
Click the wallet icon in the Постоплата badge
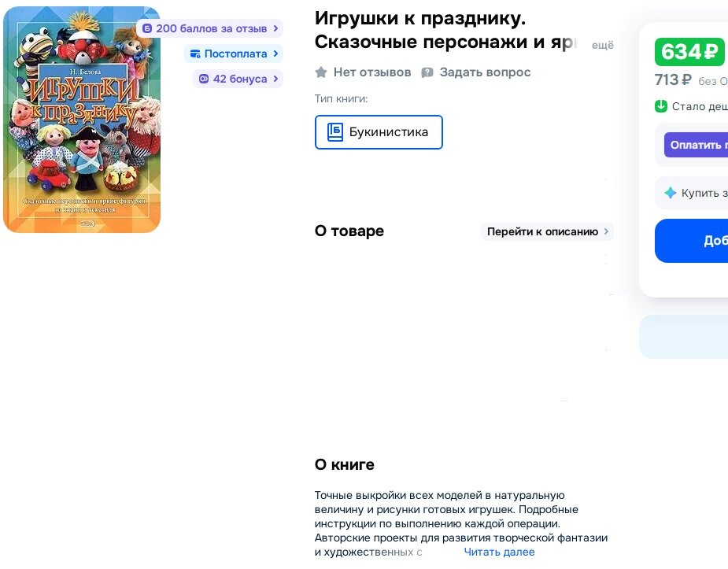tap(195, 54)
